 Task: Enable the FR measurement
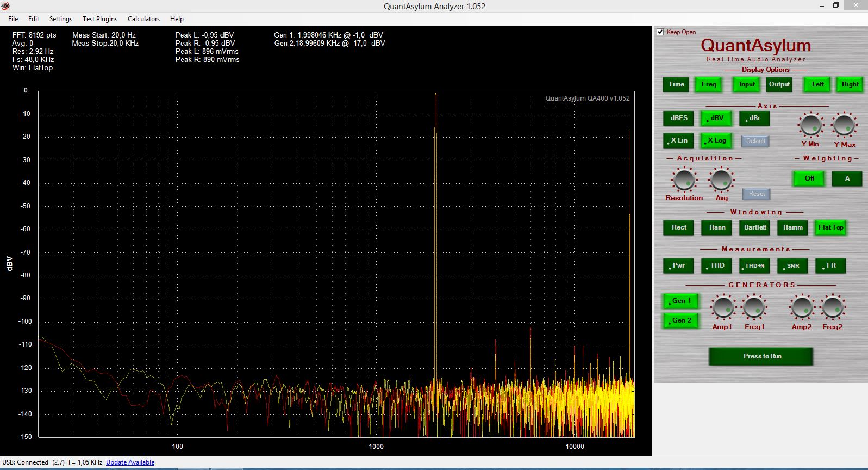[x=830, y=265]
